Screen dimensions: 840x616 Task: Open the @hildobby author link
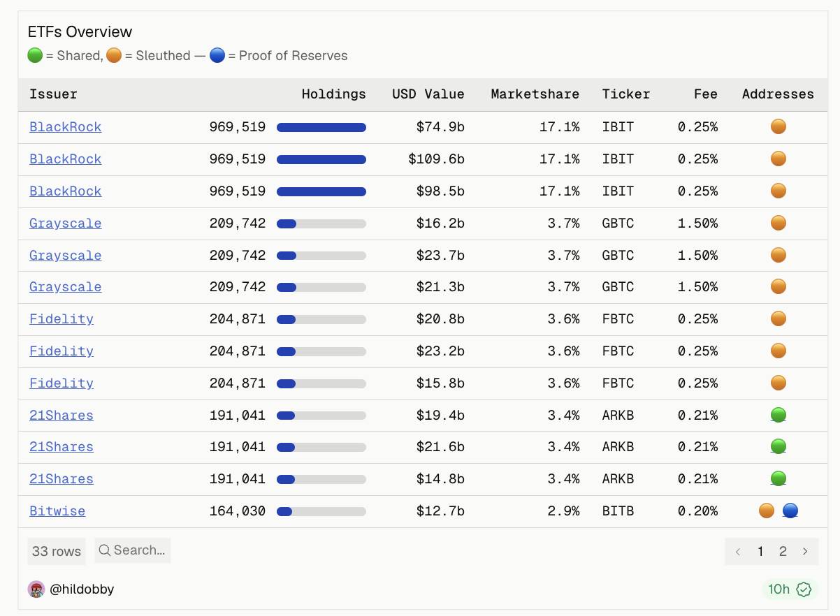82,589
